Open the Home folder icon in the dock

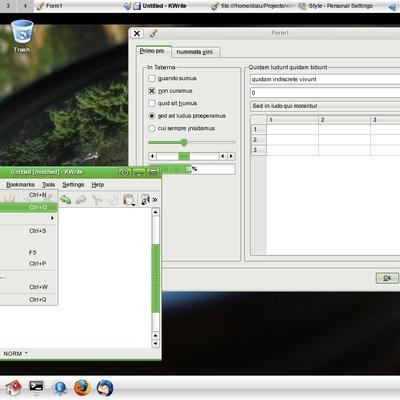point(14,388)
